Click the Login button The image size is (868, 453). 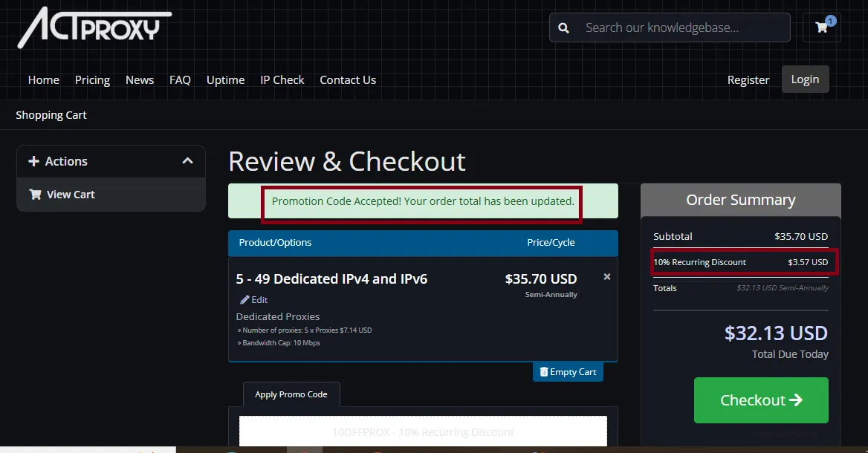pyautogui.click(x=805, y=79)
